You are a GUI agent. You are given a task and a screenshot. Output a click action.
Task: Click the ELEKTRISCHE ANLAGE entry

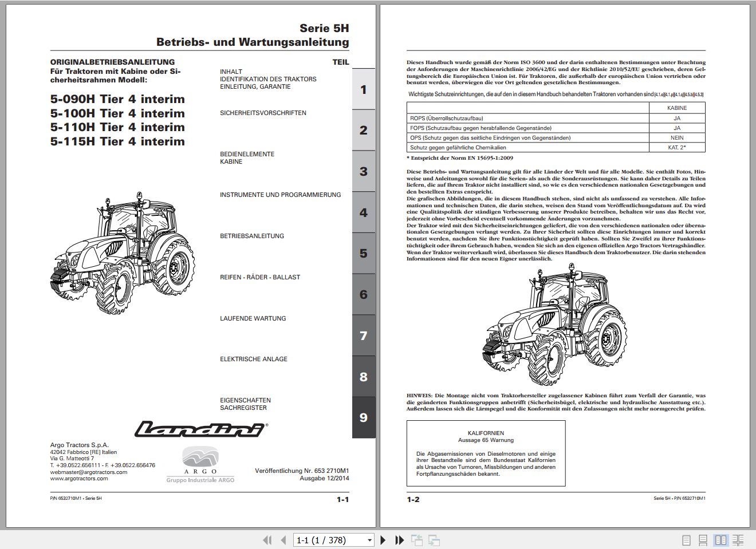pos(254,360)
